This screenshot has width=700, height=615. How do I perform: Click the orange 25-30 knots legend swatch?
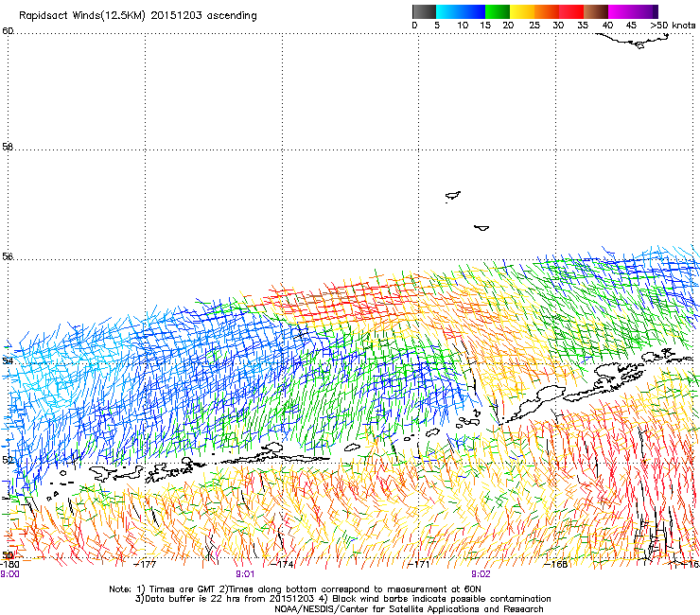coord(547,11)
